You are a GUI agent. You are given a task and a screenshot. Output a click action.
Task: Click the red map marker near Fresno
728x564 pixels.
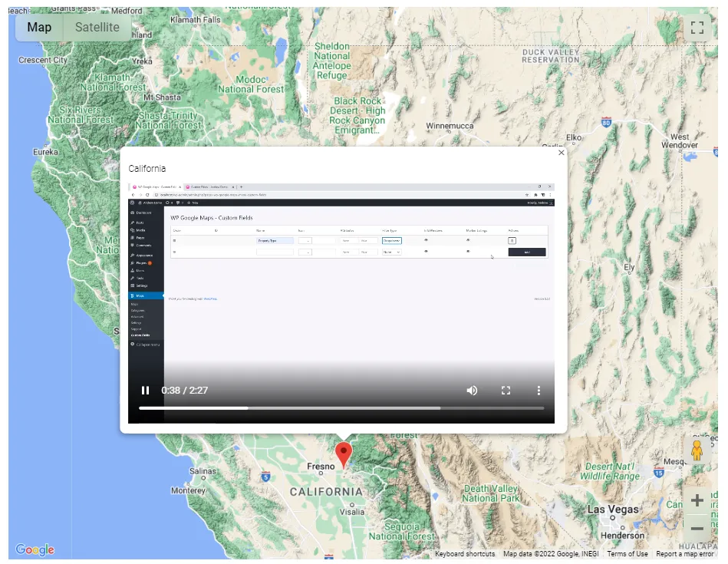tap(343, 454)
